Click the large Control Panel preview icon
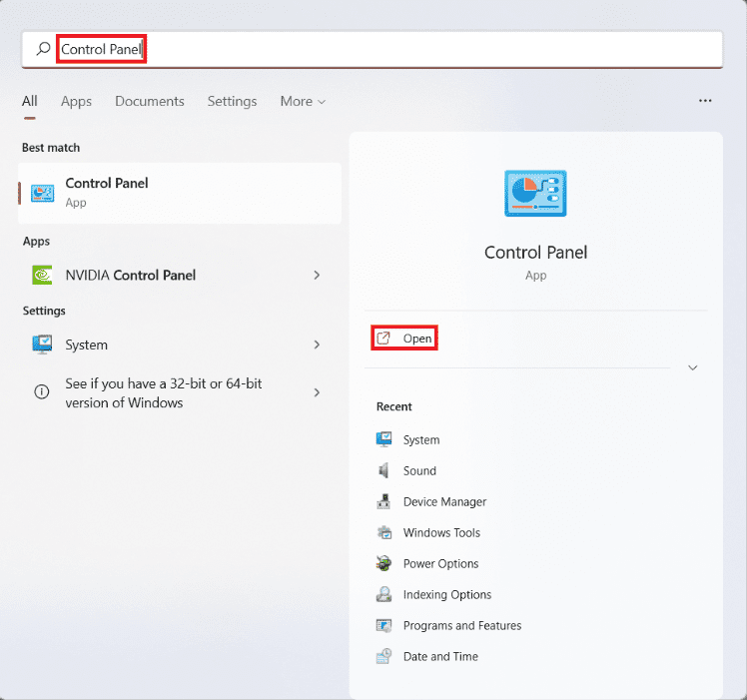 click(x=535, y=194)
